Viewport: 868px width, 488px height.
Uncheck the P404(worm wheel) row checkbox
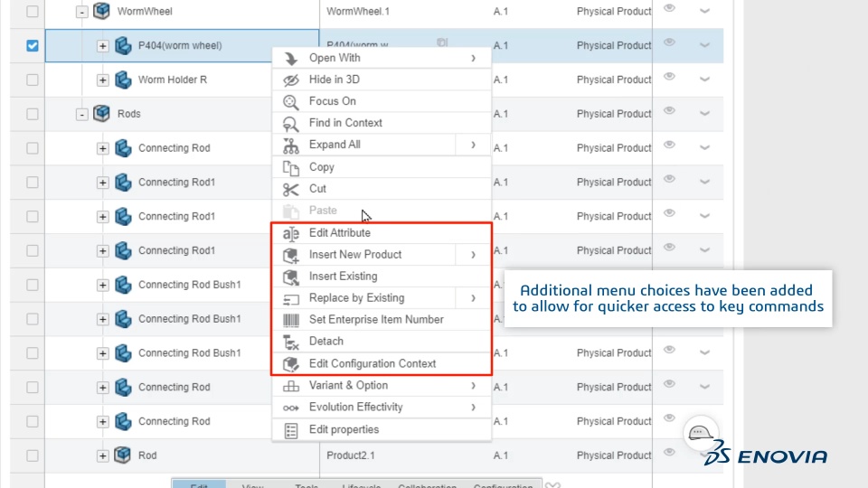tap(33, 45)
